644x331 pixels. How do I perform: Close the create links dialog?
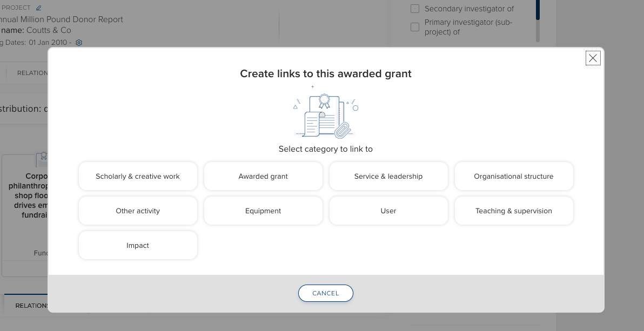tap(593, 58)
